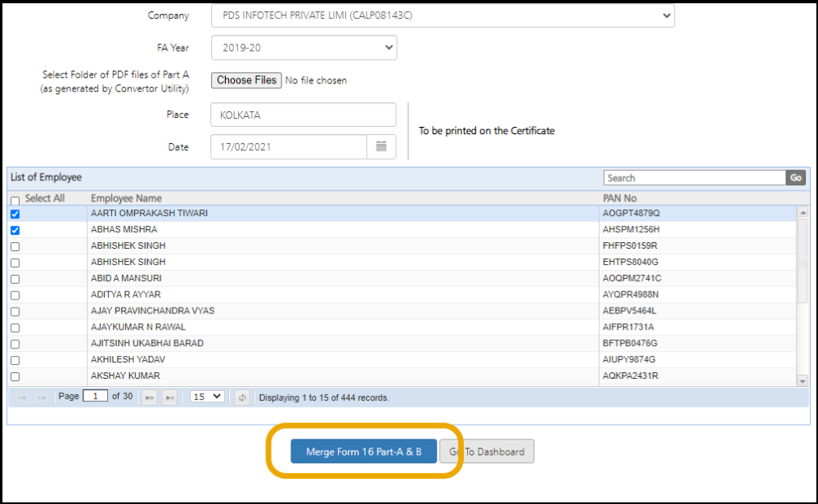Click the Choose Files button
This screenshot has height=504, width=818.
246,80
